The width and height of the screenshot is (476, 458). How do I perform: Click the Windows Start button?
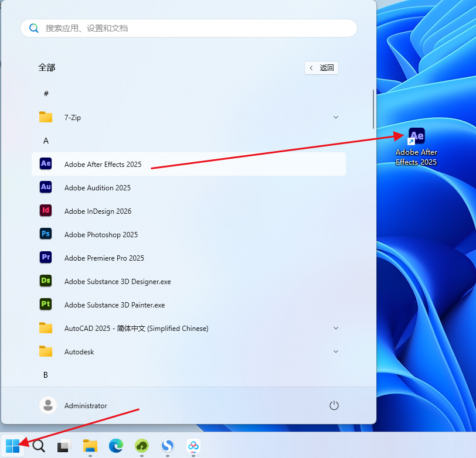tap(12, 446)
